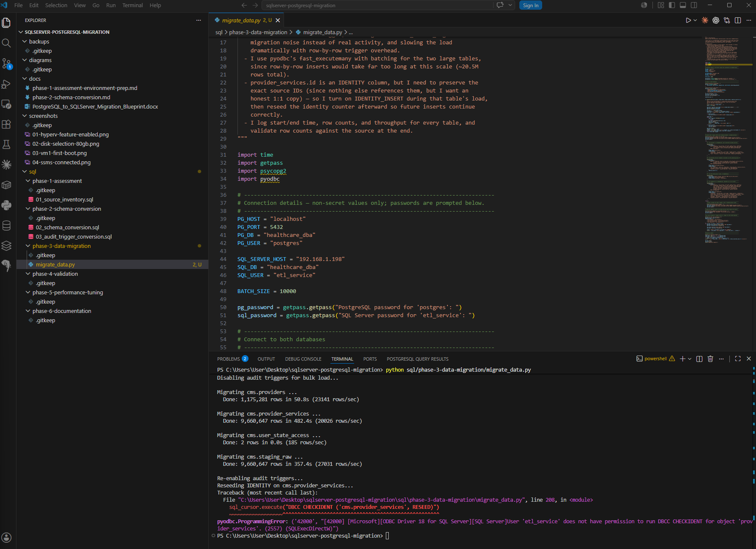Image resolution: width=756 pixels, height=549 pixels.
Task: Toggle the primary side bar visibility
Action: pos(672,5)
